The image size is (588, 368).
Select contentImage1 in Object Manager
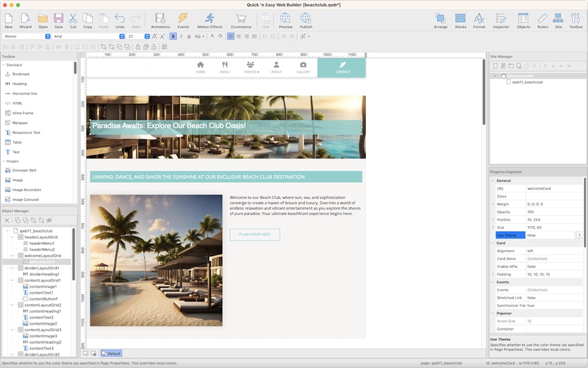pos(43,286)
